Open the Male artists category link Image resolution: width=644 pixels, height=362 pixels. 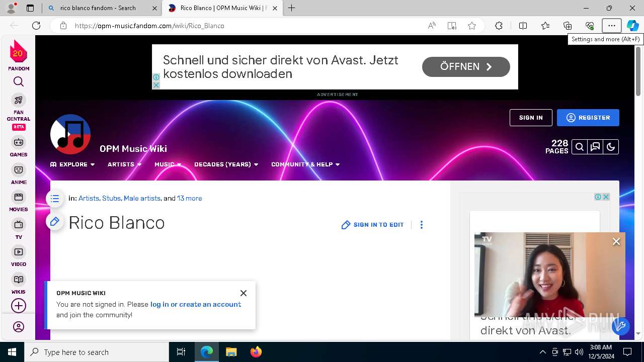pos(142,199)
